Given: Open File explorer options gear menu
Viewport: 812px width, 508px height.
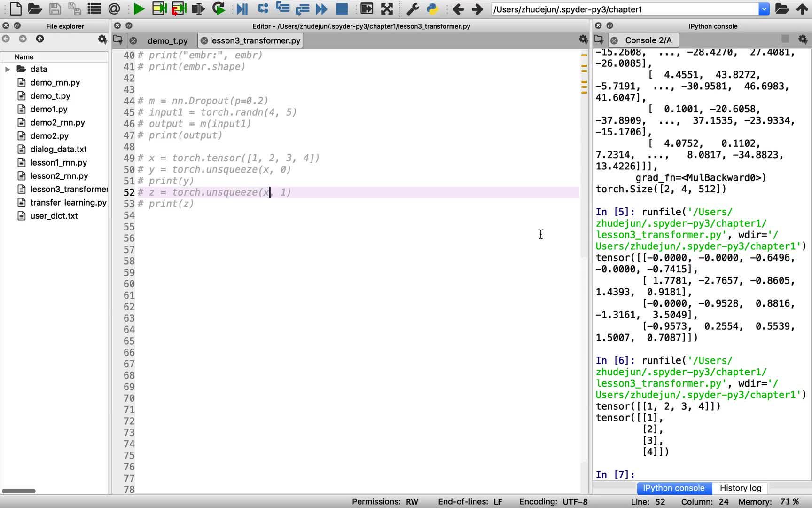Looking at the screenshot, I should 102,39.
